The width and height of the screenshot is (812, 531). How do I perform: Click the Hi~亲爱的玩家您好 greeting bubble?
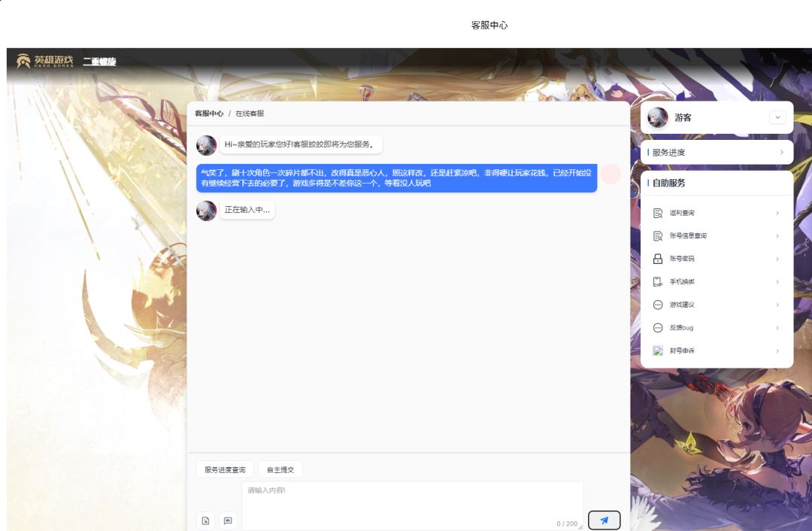(x=301, y=144)
